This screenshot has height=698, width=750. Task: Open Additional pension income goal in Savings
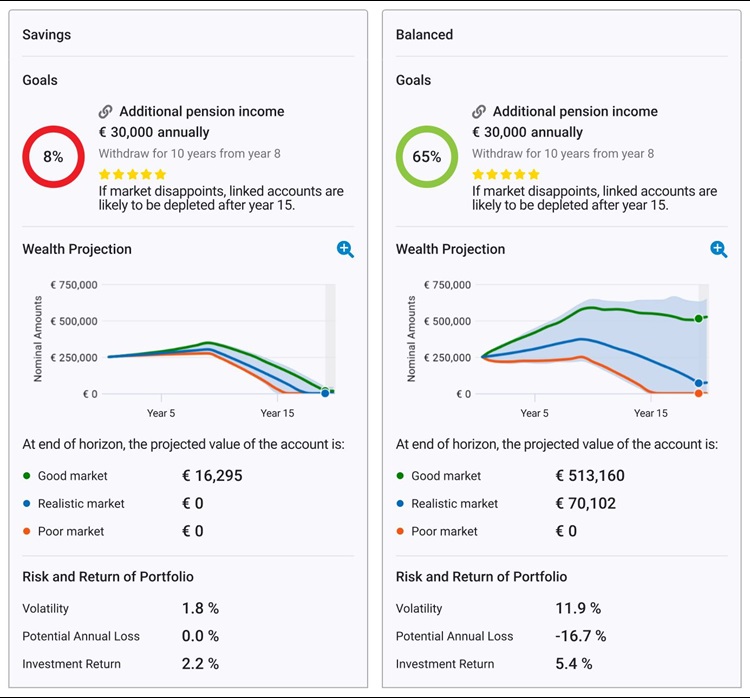(201, 112)
